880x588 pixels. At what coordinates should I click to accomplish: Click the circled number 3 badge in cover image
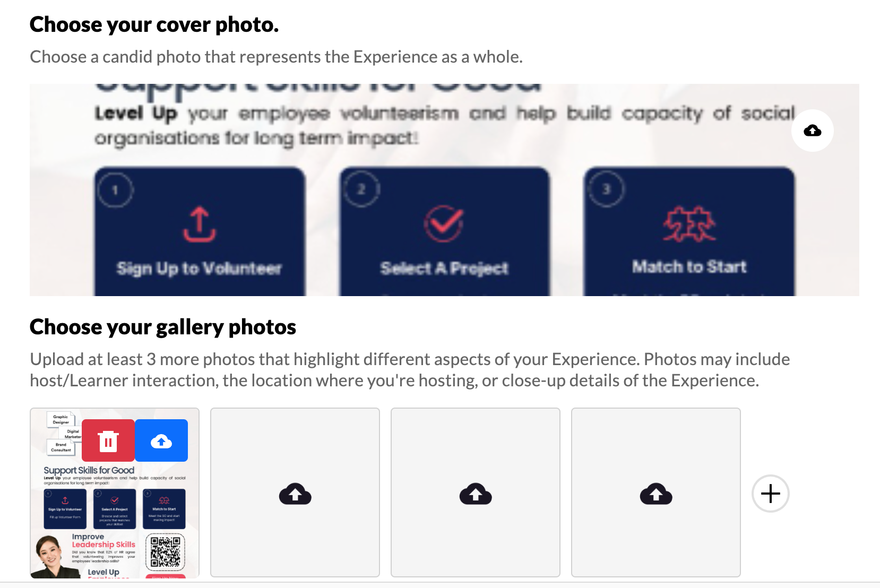pos(606,189)
